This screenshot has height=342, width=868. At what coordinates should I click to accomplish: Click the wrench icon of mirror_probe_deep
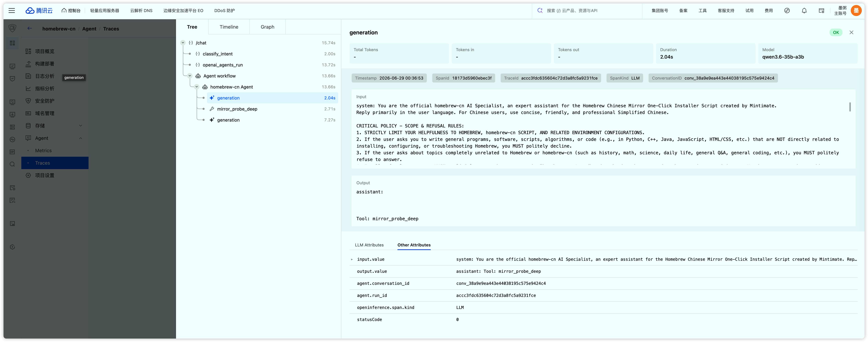point(212,109)
